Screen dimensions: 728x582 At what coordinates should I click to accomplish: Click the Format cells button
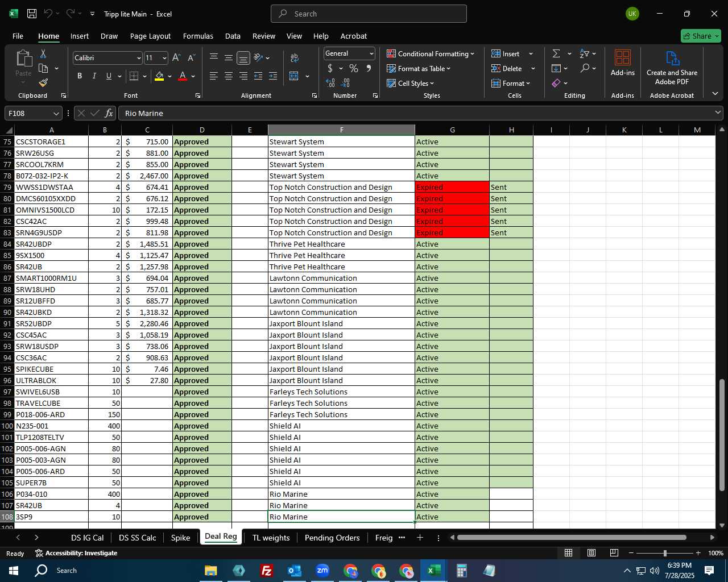(511, 83)
